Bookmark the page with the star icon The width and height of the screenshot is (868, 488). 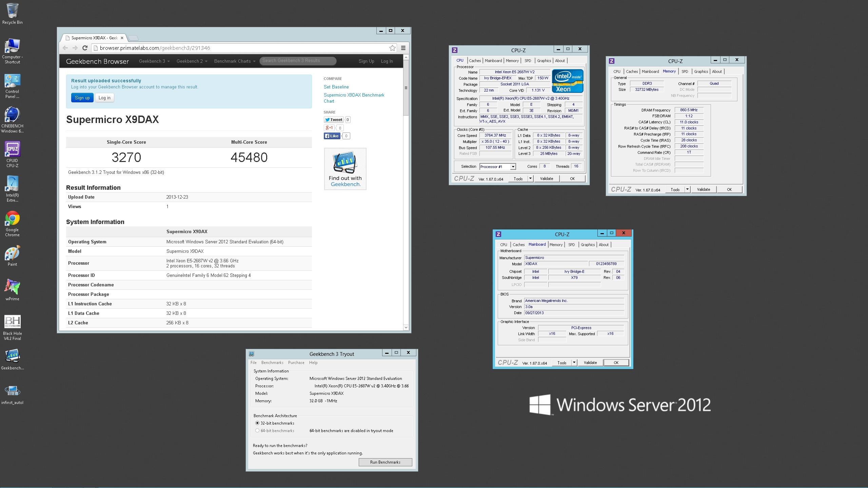(392, 48)
